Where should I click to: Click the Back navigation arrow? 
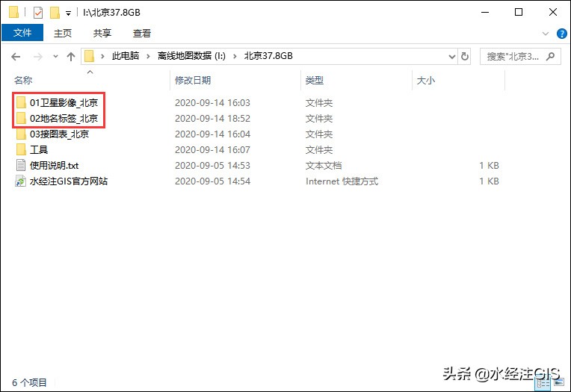[16, 57]
